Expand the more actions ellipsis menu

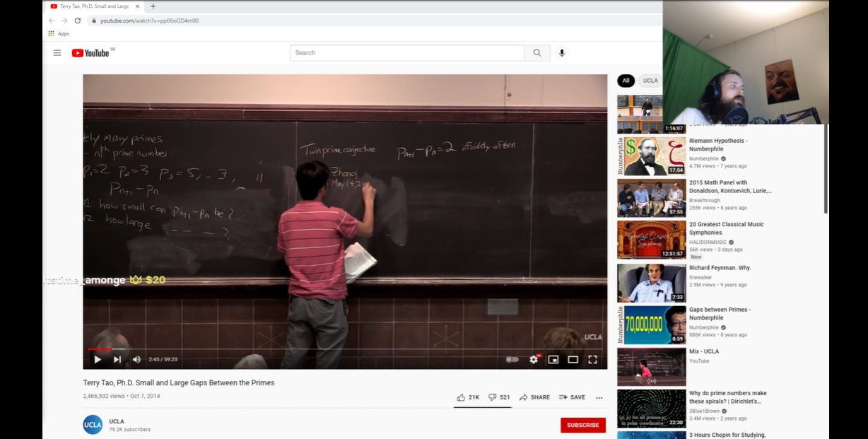pos(599,397)
